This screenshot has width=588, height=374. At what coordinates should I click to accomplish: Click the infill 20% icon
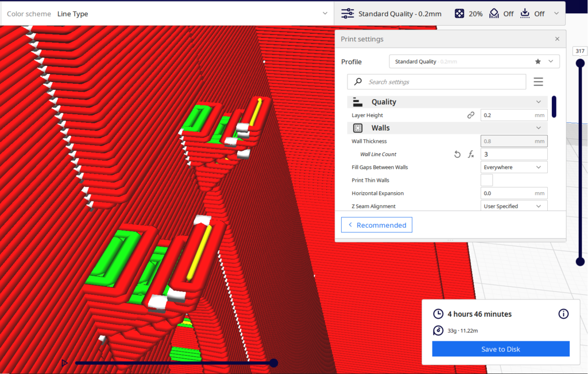459,14
